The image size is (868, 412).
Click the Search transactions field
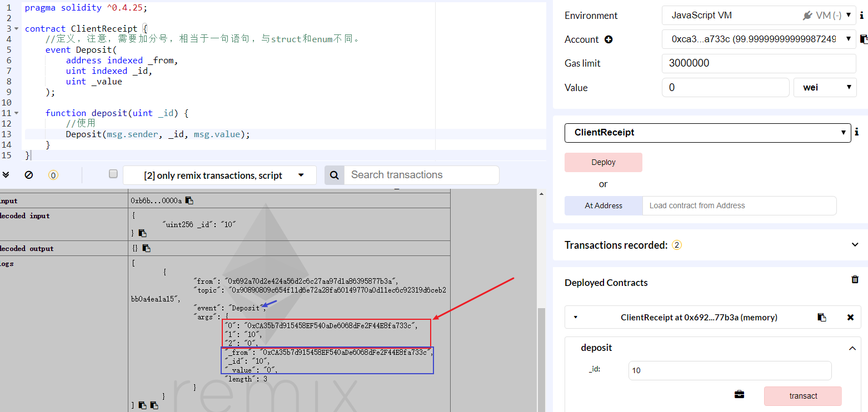[422, 175]
